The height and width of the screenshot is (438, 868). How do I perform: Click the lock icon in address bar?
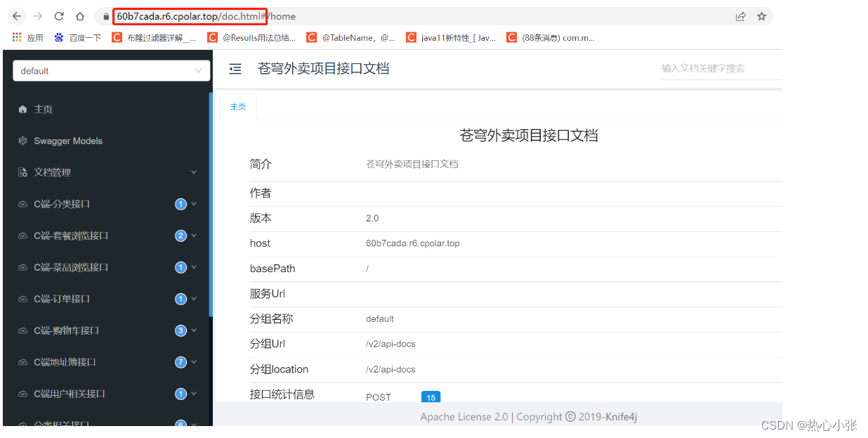(105, 16)
